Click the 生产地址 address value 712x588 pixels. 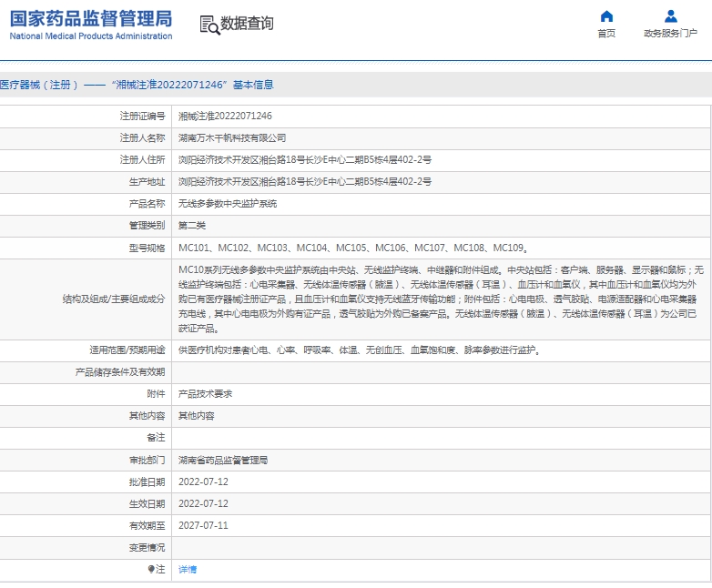tap(305, 182)
